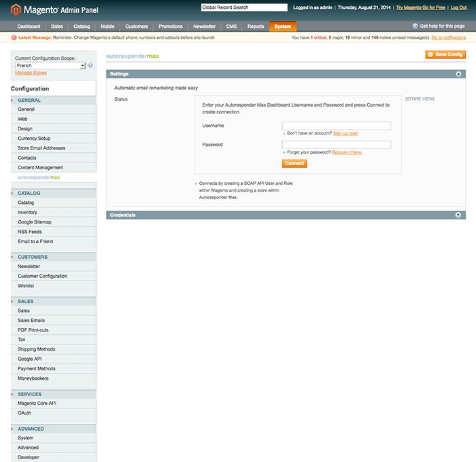476x462 pixels.
Task: Open Tax configuration item
Action: (54, 340)
